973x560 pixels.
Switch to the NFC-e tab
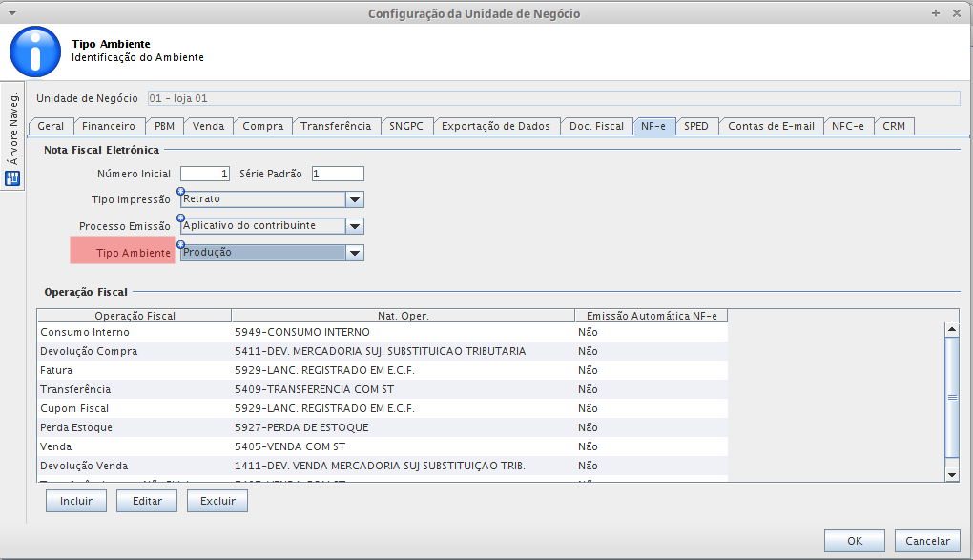(848, 126)
